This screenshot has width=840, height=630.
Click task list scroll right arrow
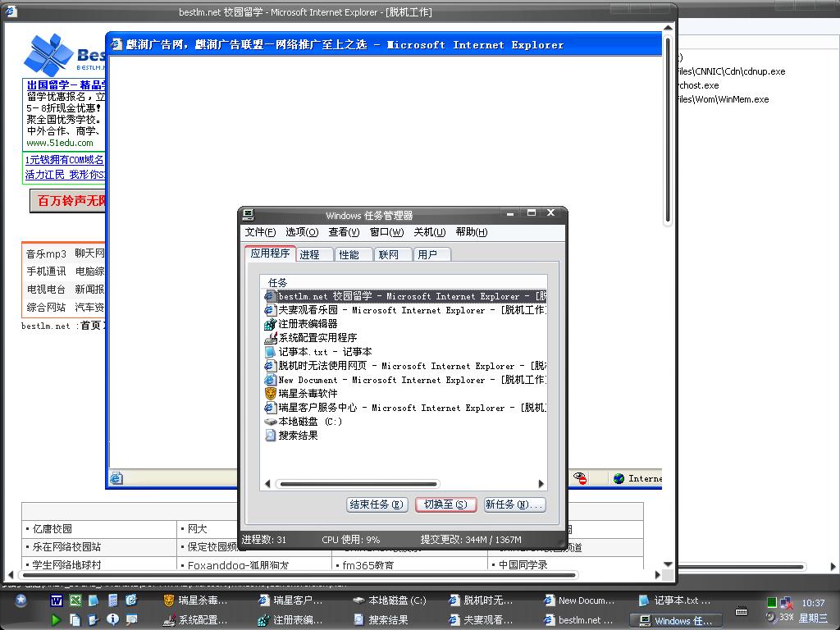click(x=541, y=484)
